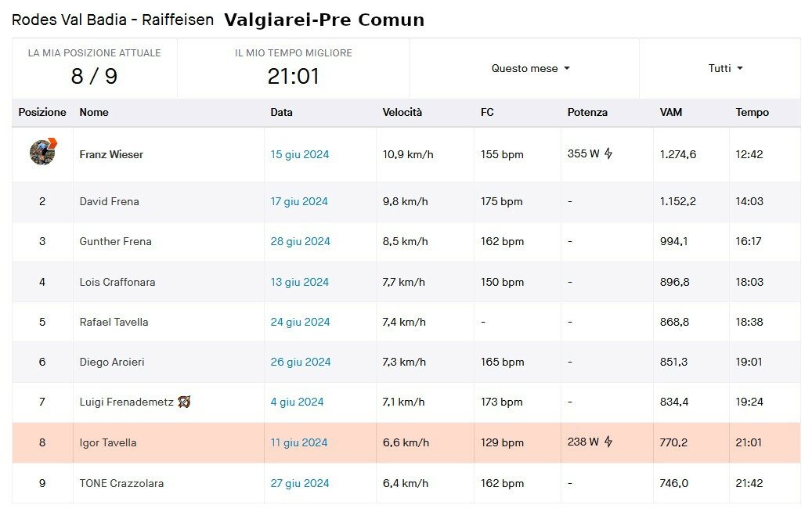The height and width of the screenshot is (516, 812).
Task: Click Franz Wieser's profile avatar
Action: pos(43,152)
